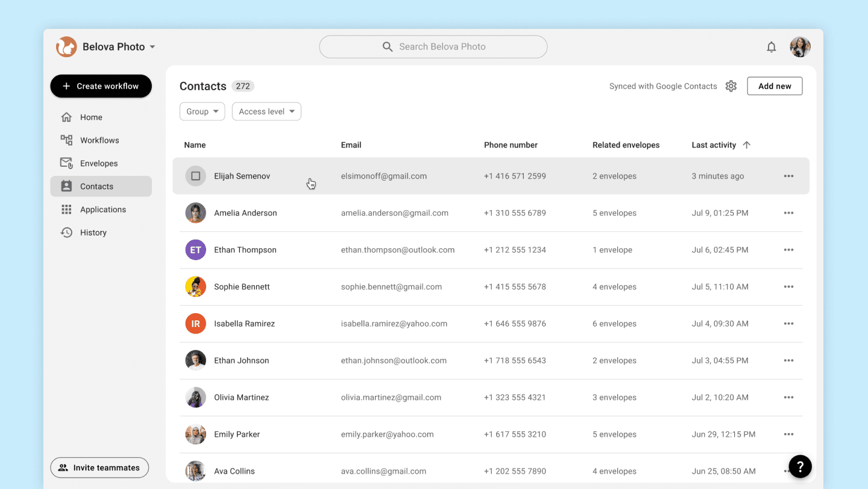Open more options for Isabella Ramirez
This screenshot has width=868, height=489.
tap(788, 323)
